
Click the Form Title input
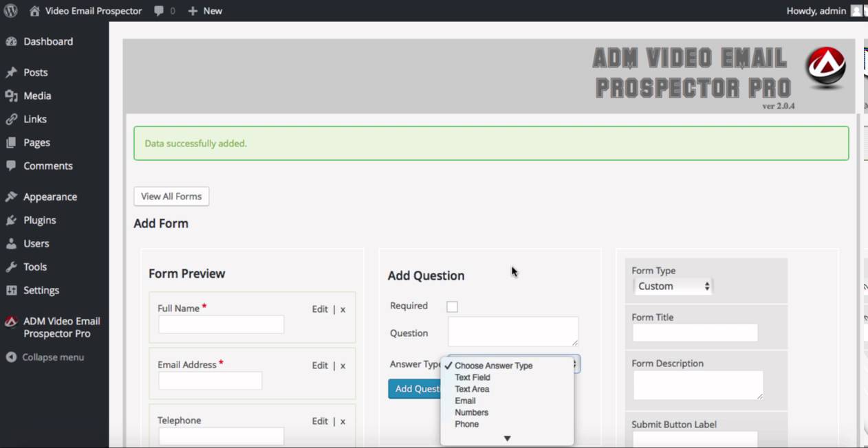pos(695,333)
